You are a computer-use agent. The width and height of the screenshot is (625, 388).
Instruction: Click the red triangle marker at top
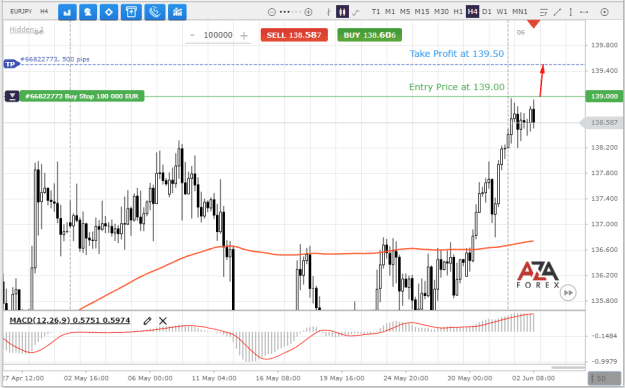[x=533, y=24]
